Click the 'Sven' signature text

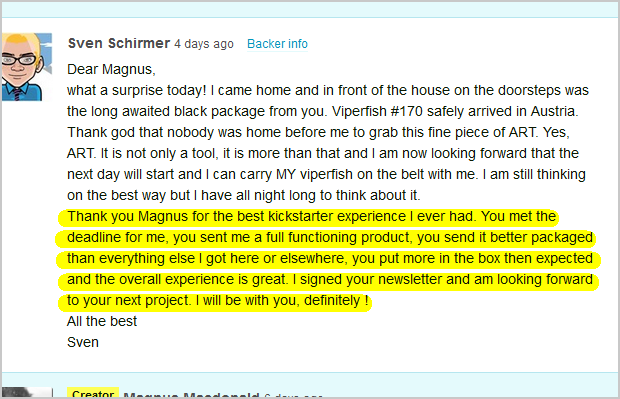tap(83, 342)
